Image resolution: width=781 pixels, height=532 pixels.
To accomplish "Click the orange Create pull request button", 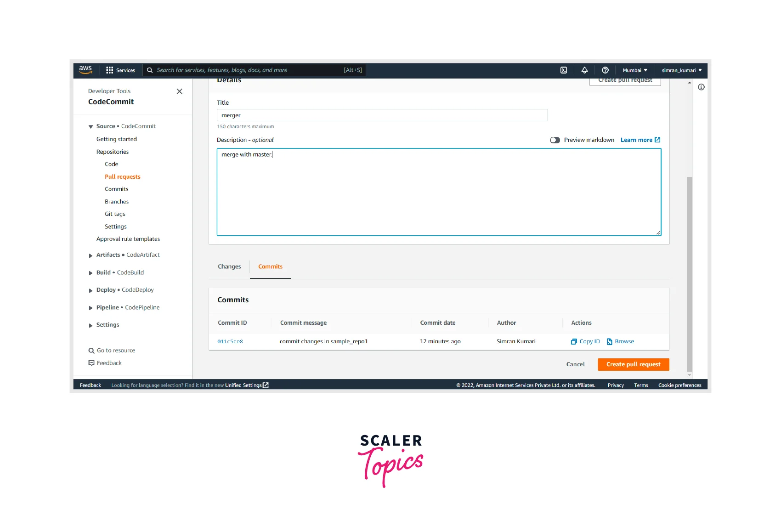I will point(633,364).
